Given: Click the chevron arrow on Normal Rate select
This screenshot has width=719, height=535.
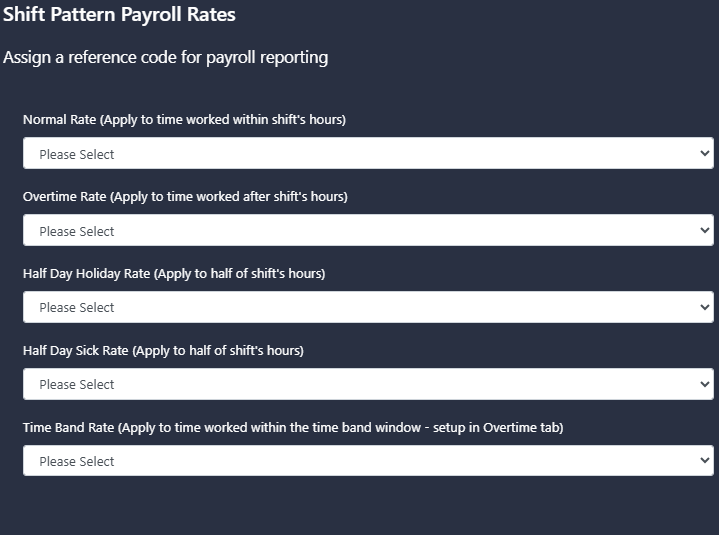Looking at the screenshot, I should pyautogui.click(x=705, y=153).
